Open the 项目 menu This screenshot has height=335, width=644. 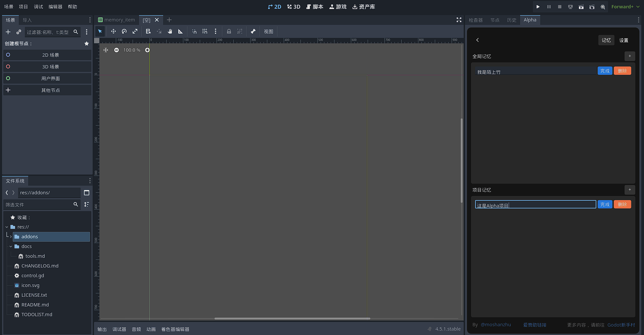[x=24, y=7]
